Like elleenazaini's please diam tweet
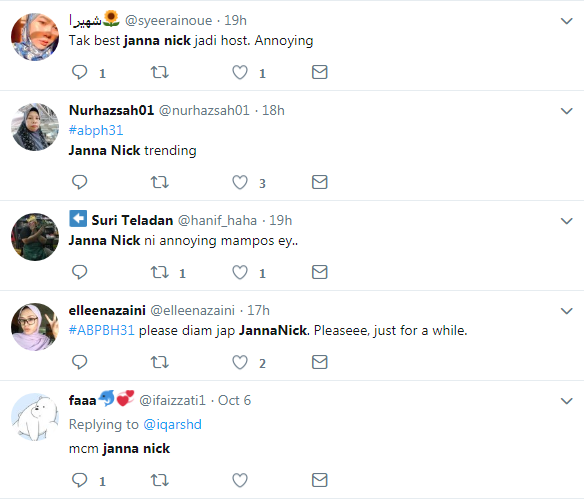Viewport: 584px width, 499px height. [x=240, y=362]
